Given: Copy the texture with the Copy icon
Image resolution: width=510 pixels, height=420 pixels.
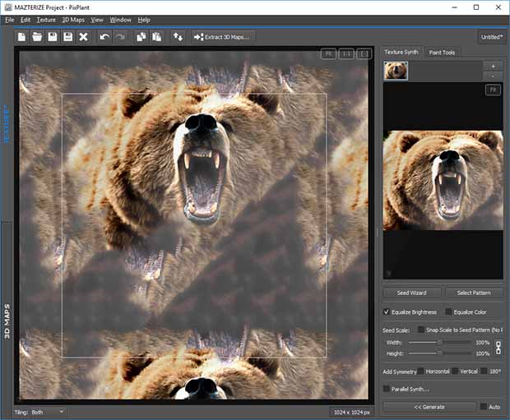Looking at the screenshot, I should [141, 37].
